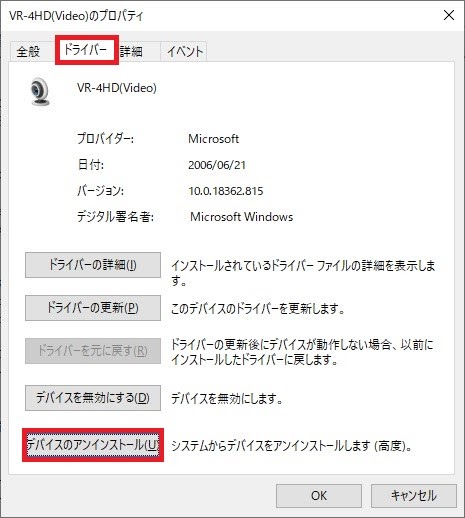Cancel with the キャンセル button
Image resolution: width=465 pixels, height=518 pixels.
pyautogui.click(x=414, y=496)
